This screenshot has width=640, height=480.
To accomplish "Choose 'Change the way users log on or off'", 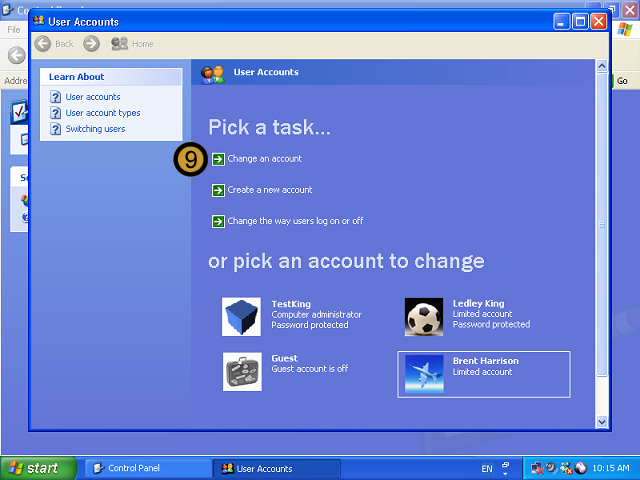I will [296, 221].
